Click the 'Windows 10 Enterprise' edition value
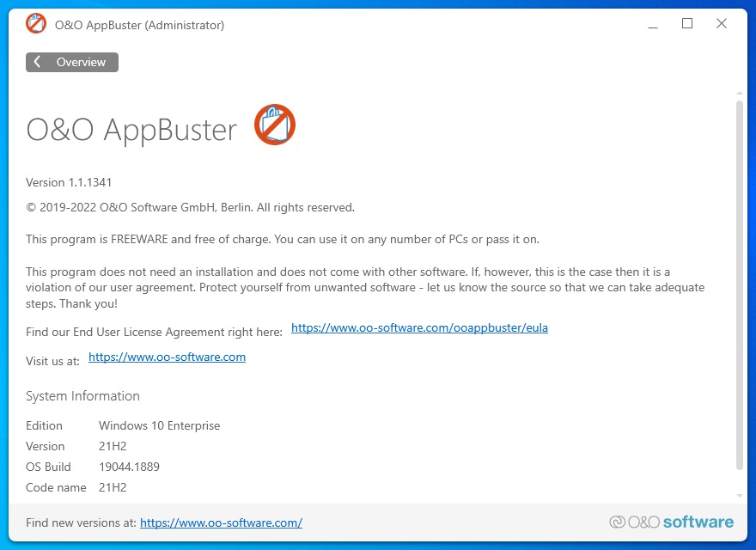 tap(160, 425)
